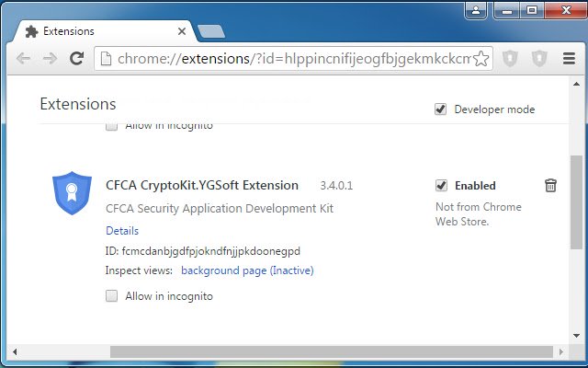
Task: Click the second shield extension icon in toolbar
Action: tap(538, 59)
